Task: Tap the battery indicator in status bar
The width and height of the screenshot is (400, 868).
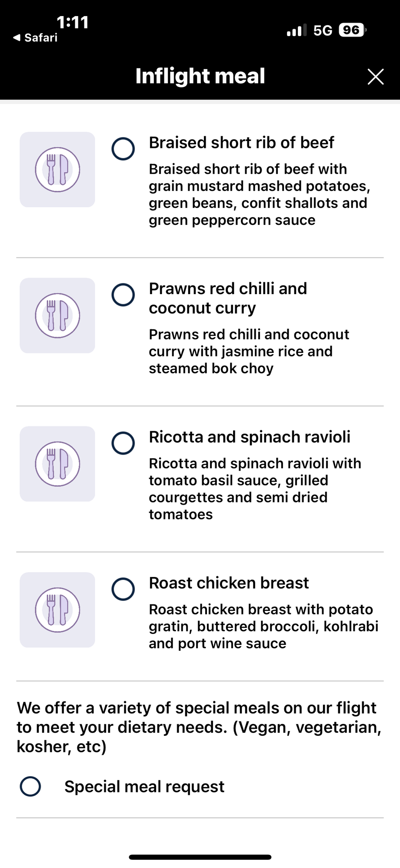Action: pos(352,30)
